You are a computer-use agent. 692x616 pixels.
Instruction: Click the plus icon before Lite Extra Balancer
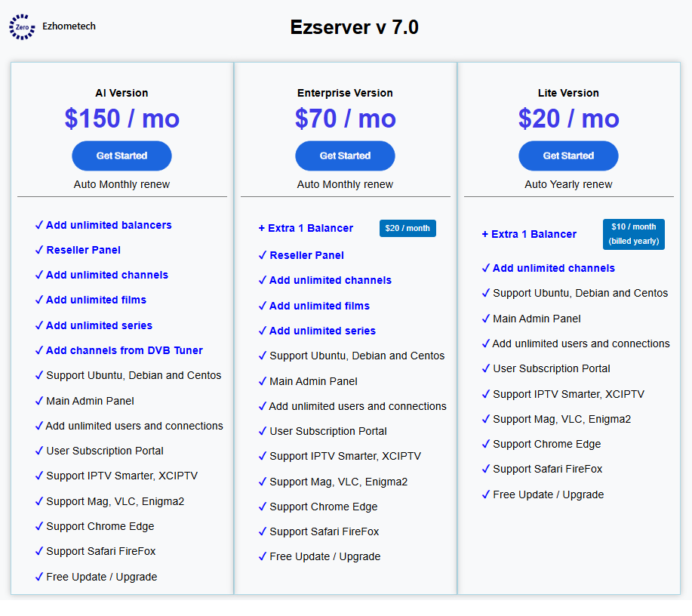[485, 235]
